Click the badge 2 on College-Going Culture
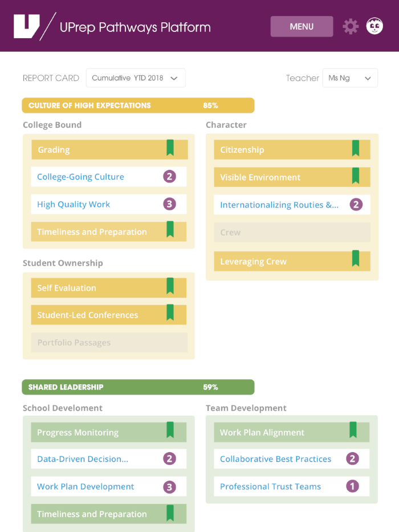Viewport: 399px width, 532px height. click(x=170, y=176)
